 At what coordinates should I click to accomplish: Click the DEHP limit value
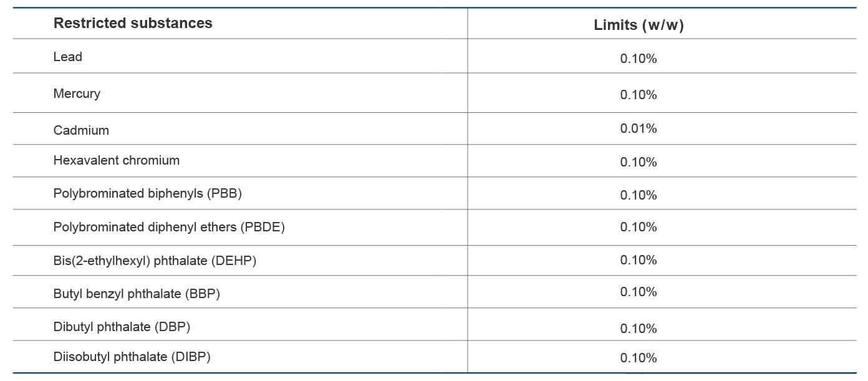coord(639,260)
